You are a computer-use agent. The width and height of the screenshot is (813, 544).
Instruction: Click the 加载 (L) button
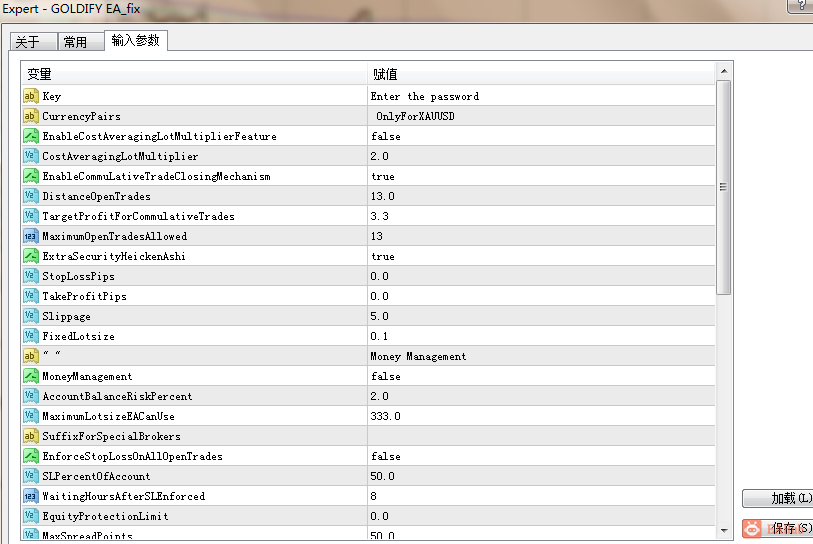pyautogui.click(x=778, y=498)
